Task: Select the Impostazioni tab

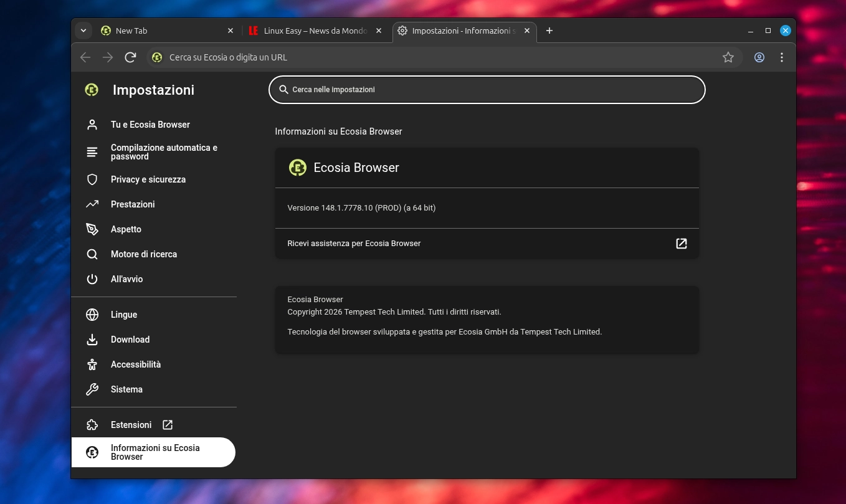Action: coord(465,31)
